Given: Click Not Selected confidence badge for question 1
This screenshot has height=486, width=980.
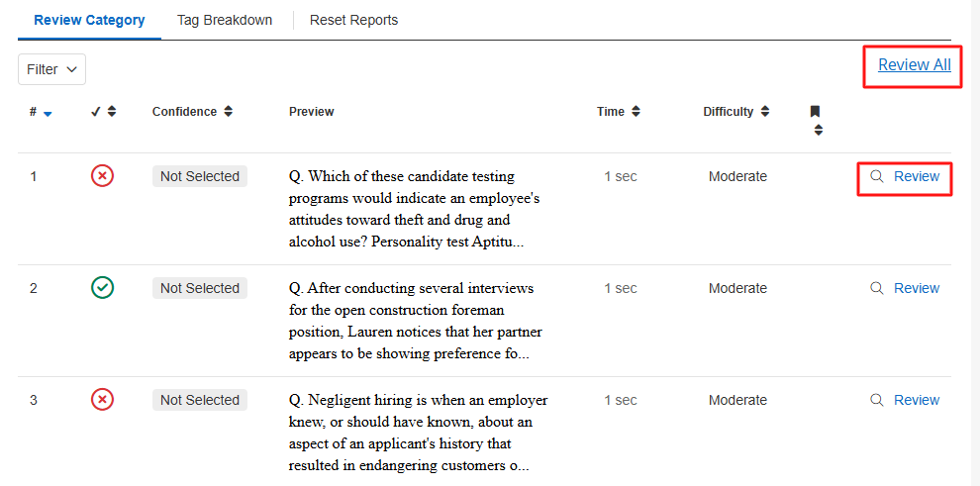Looking at the screenshot, I should [200, 176].
